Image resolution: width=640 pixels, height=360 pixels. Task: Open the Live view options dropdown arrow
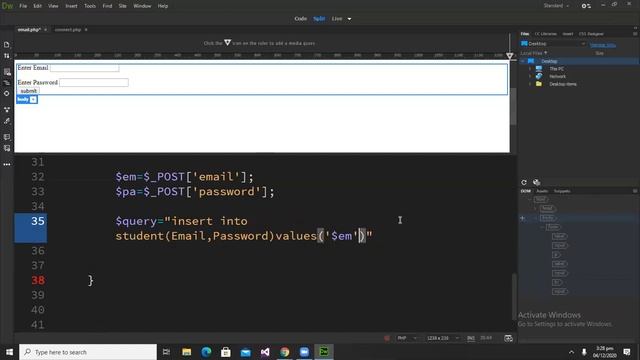[x=349, y=19]
